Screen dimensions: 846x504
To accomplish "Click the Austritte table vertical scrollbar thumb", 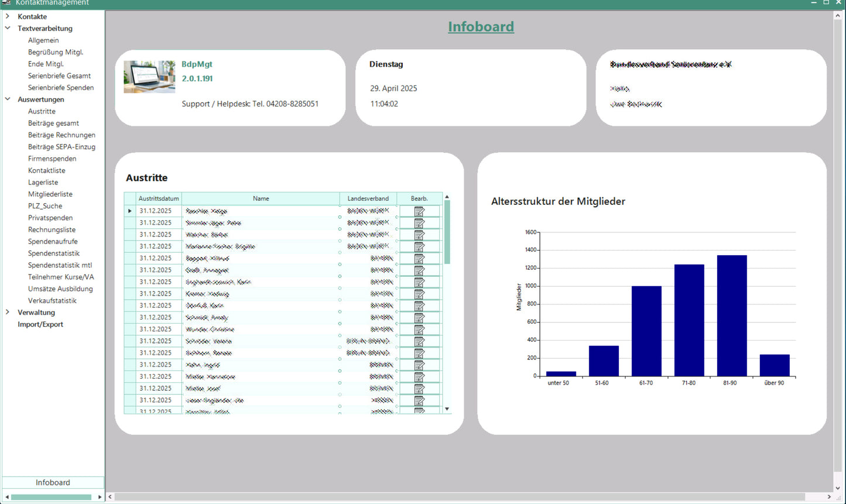I will click(x=447, y=232).
